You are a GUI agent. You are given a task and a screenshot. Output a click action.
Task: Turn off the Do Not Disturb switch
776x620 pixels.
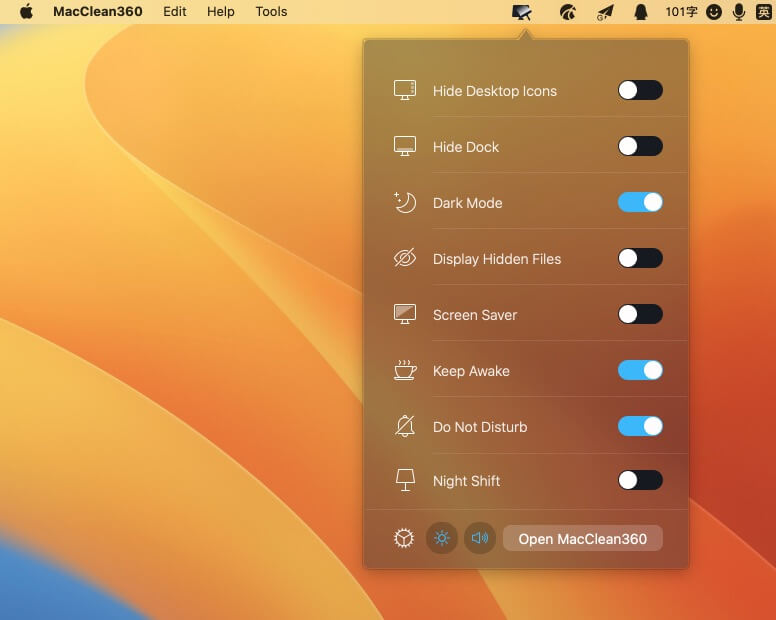(640, 426)
